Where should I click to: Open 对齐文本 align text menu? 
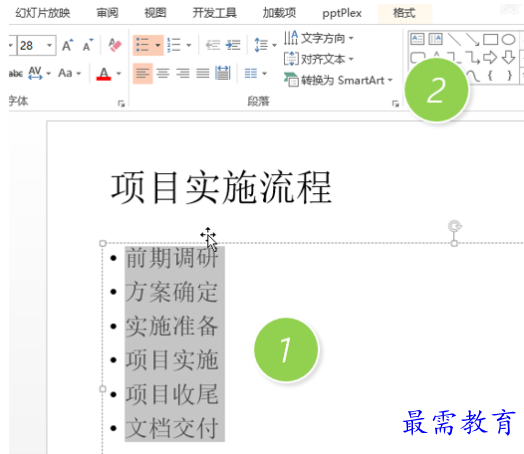coord(319,59)
